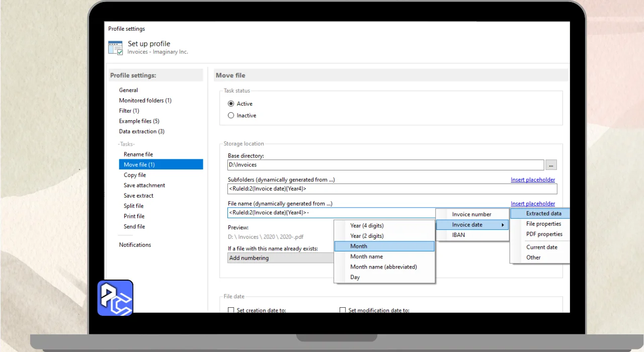Select Month from the date format menu
The width and height of the screenshot is (644, 352).
(x=384, y=246)
